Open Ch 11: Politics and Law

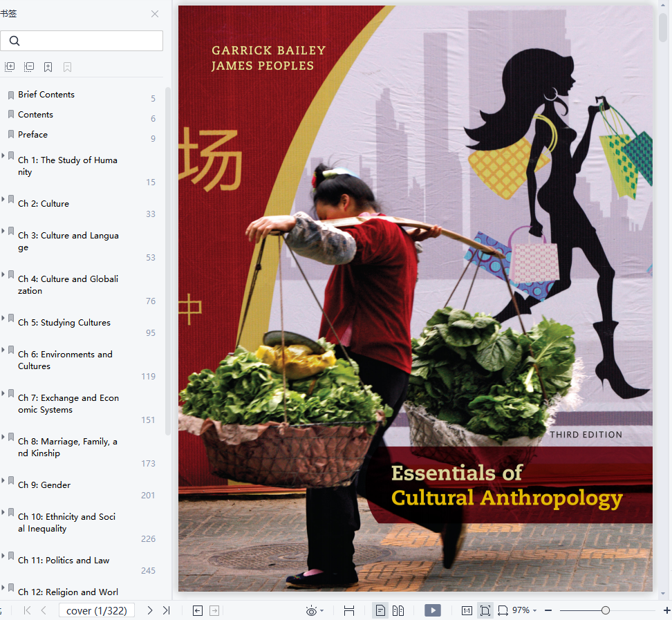(64, 561)
